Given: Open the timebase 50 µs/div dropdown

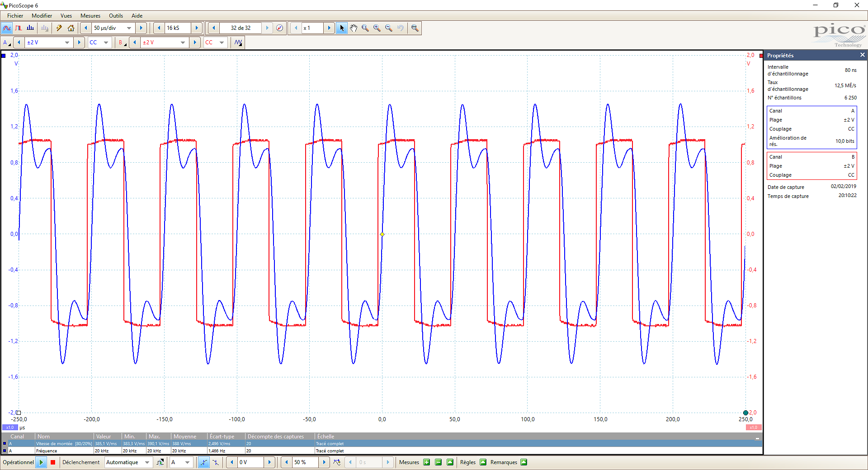Looking at the screenshot, I should pyautogui.click(x=129, y=28).
